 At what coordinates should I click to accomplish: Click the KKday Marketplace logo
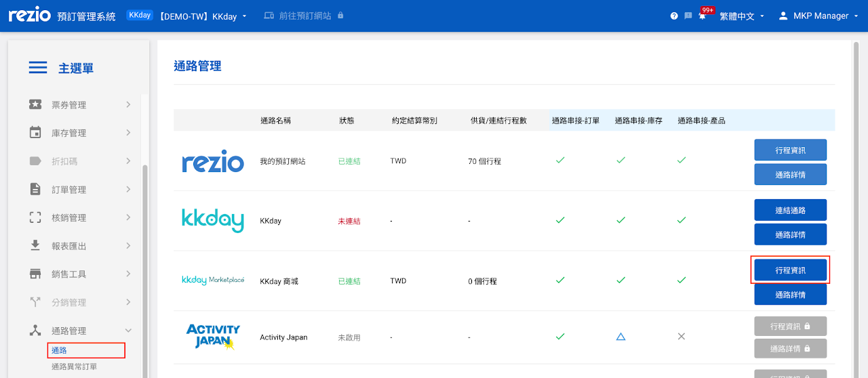[213, 280]
